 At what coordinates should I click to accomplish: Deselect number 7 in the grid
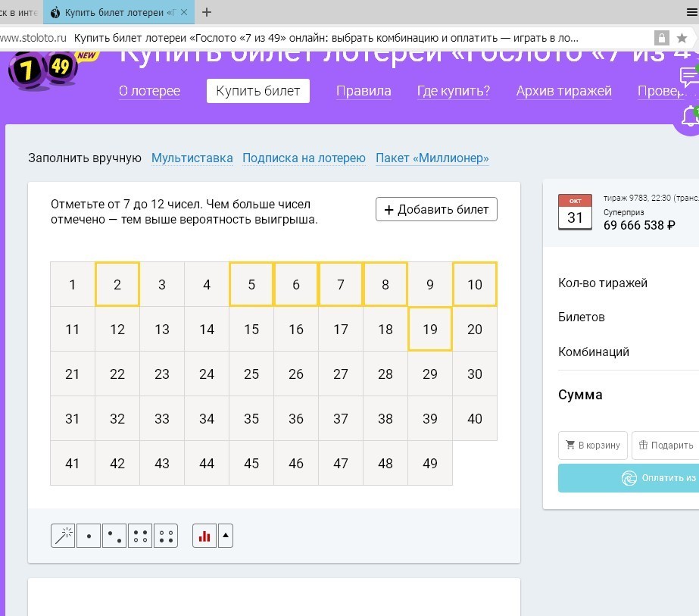point(341,284)
